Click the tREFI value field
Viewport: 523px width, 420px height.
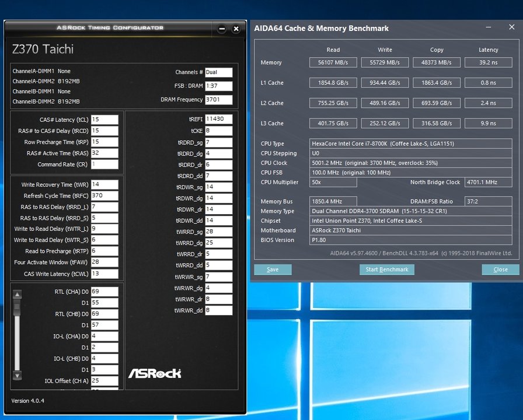click(x=219, y=119)
